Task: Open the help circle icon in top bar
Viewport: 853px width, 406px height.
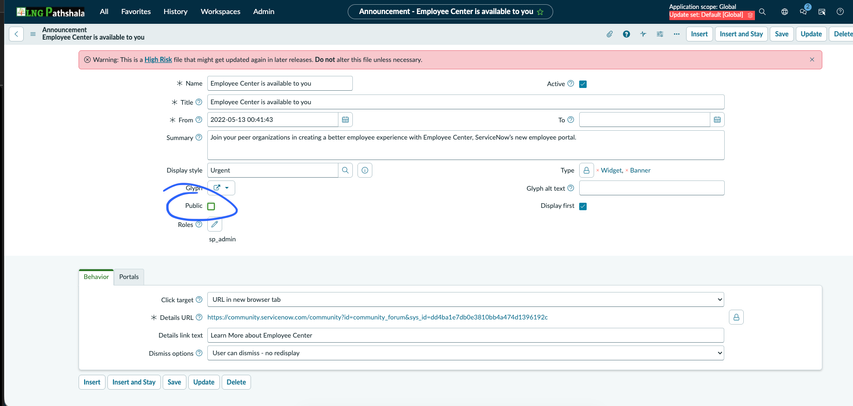Action: [840, 11]
